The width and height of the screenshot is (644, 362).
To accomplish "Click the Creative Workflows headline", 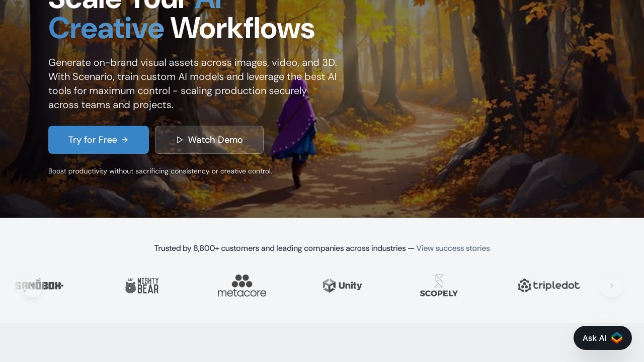I will pos(182,28).
